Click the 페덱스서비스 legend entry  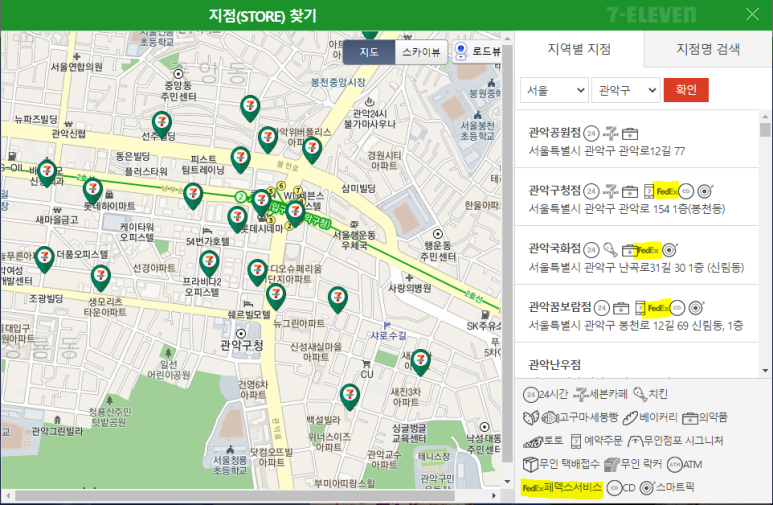coord(562,488)
